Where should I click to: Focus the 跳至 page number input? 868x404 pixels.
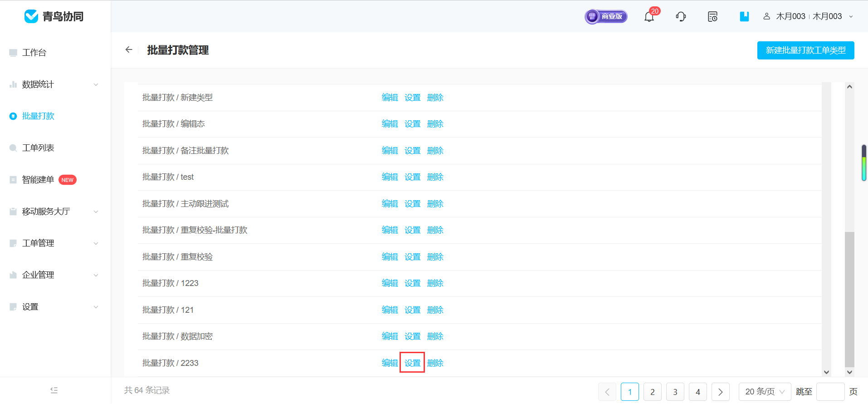830,392
